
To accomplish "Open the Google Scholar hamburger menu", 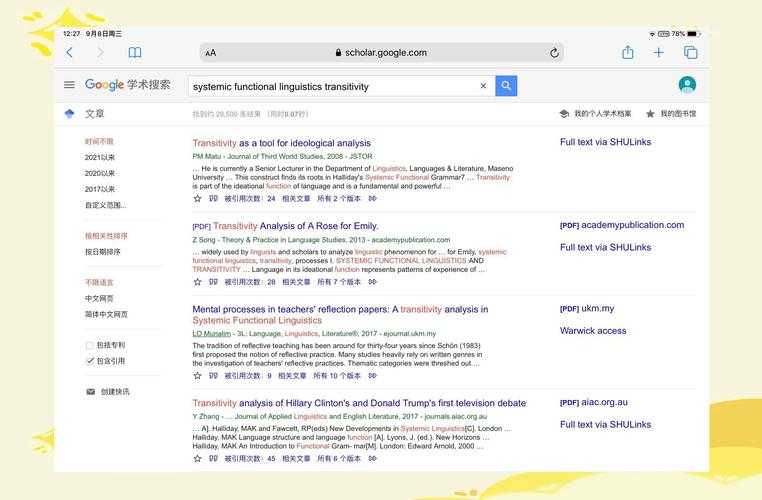I will (x=69, y=85).
